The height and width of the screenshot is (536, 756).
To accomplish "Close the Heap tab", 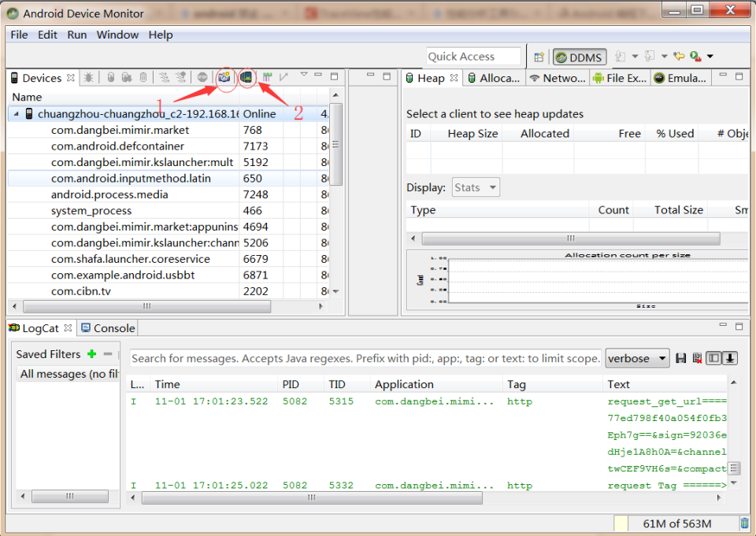I will [x=454, y=78].
